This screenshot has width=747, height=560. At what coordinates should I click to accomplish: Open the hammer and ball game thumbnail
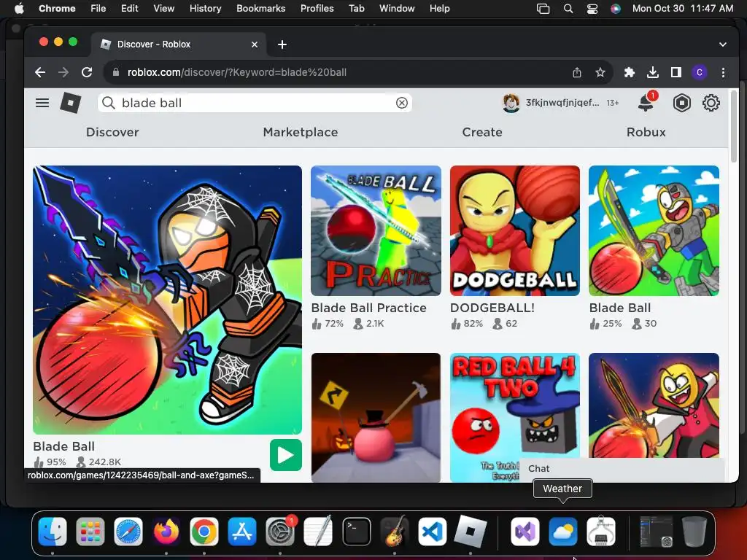point(376,418)
